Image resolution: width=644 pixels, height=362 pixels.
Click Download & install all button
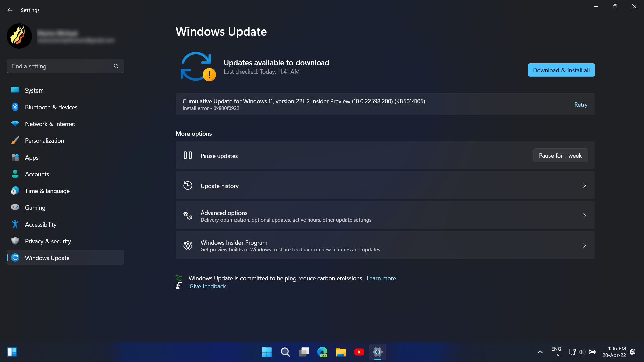click(x=561, y=70)
